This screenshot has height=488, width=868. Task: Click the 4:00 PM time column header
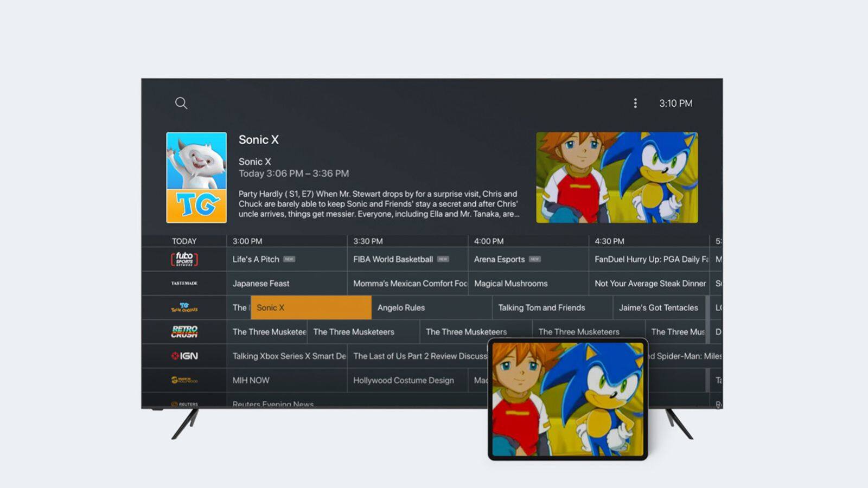tap(489, 241)
